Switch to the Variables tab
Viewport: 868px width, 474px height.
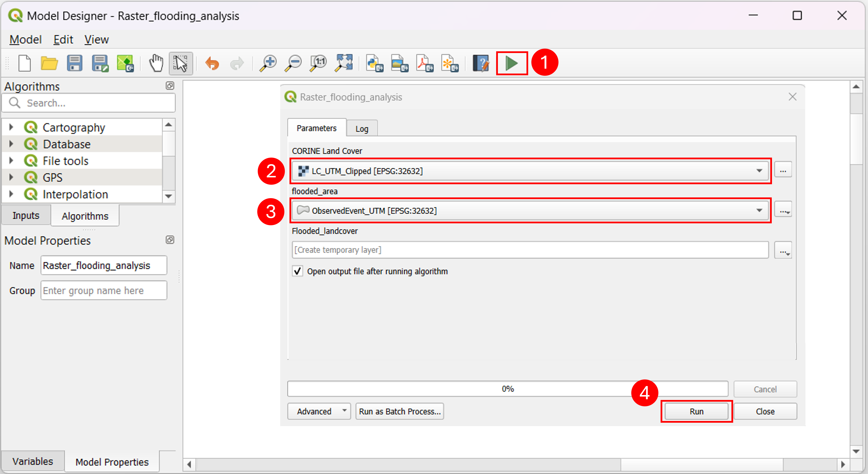[x=33, y=461]
